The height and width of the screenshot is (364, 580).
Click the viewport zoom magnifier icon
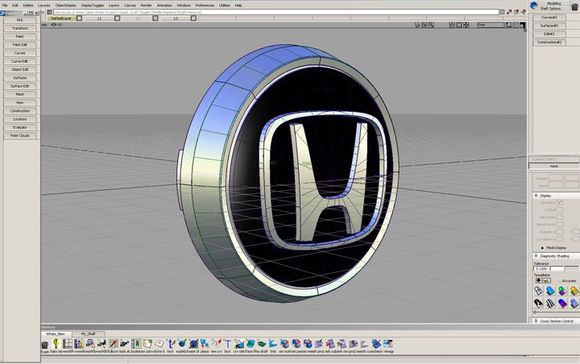tap(431, 25)
